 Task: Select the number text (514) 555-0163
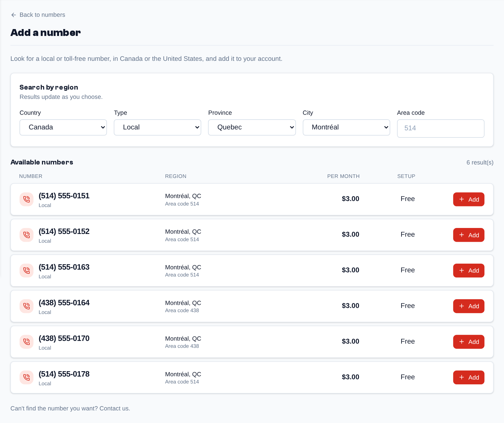click(64, 267)
